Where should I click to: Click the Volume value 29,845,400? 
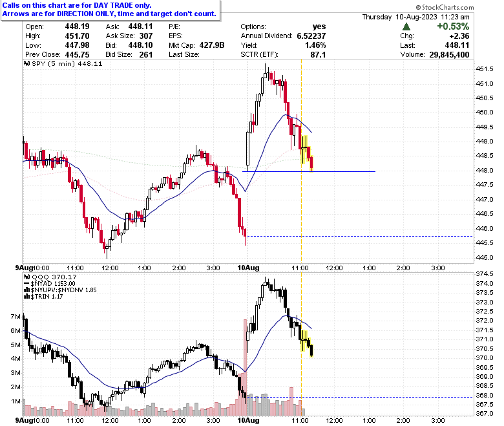pyautogui.click(x=449, y=54)
